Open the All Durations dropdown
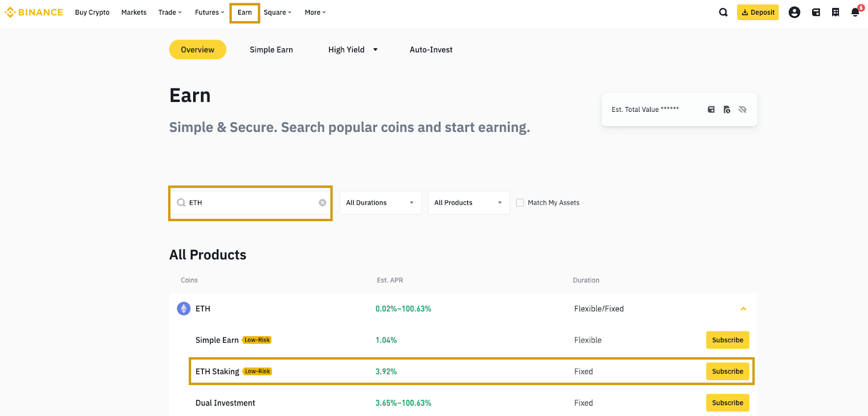The height and width of the screenshot is (416, 868). (x=380, y=203)
